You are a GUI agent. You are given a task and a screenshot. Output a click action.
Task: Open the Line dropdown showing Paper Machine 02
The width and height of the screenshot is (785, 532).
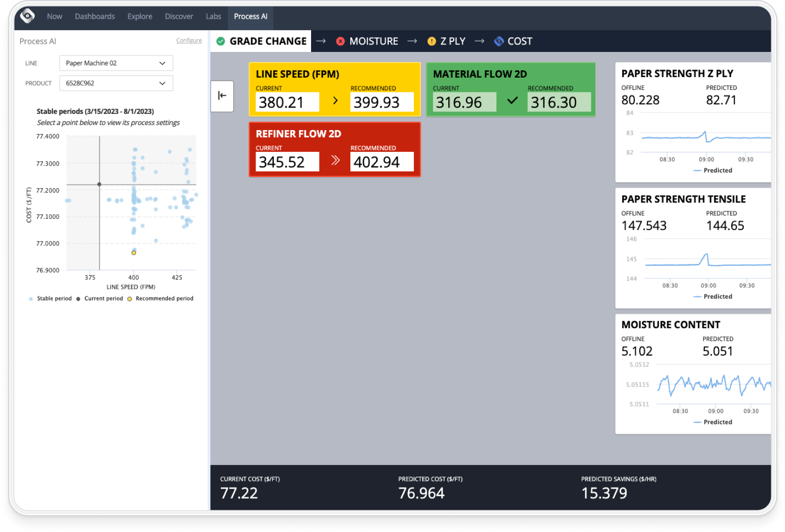tap(116, 63)
